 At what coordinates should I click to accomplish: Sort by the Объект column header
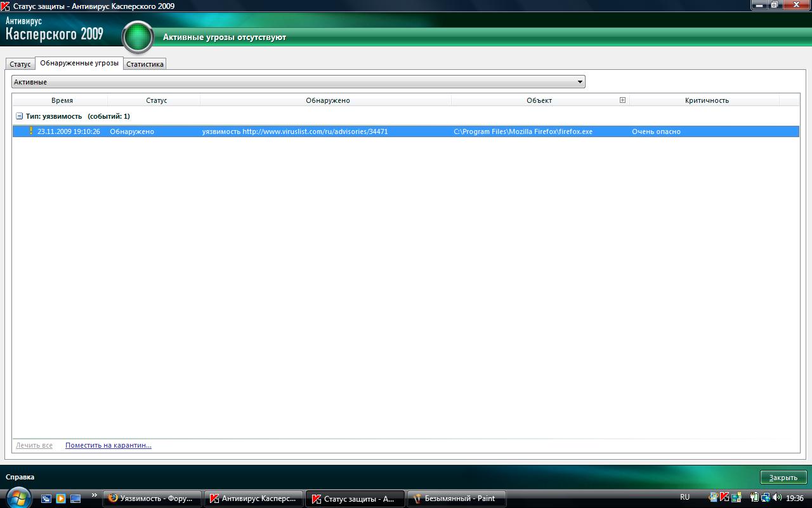click(x=539, y=100)
